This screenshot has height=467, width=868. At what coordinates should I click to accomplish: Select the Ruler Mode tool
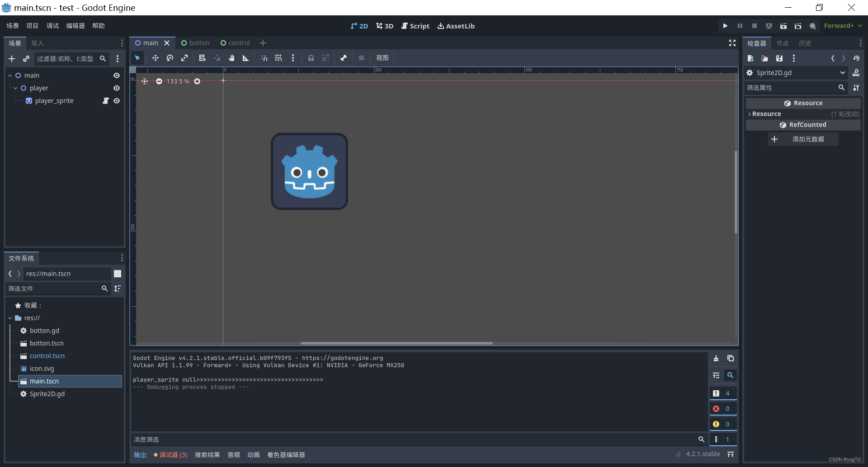click(246, 58)
